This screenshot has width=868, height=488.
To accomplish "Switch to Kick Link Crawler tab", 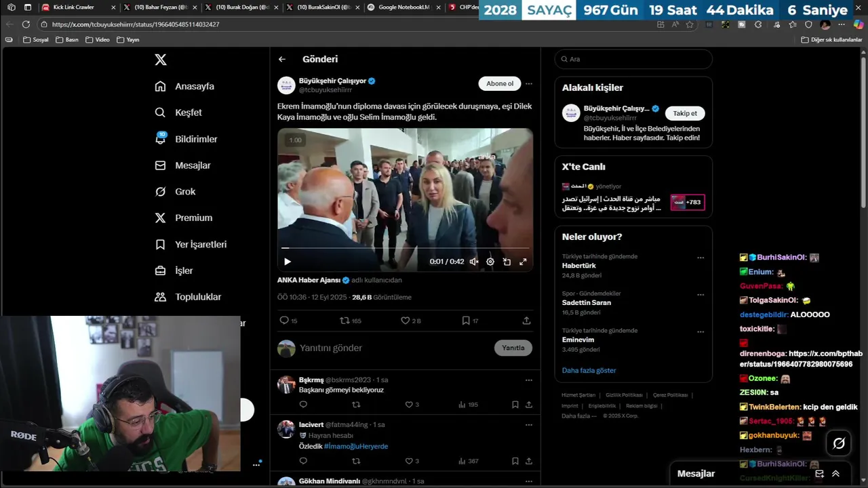I will coord(77,7).
